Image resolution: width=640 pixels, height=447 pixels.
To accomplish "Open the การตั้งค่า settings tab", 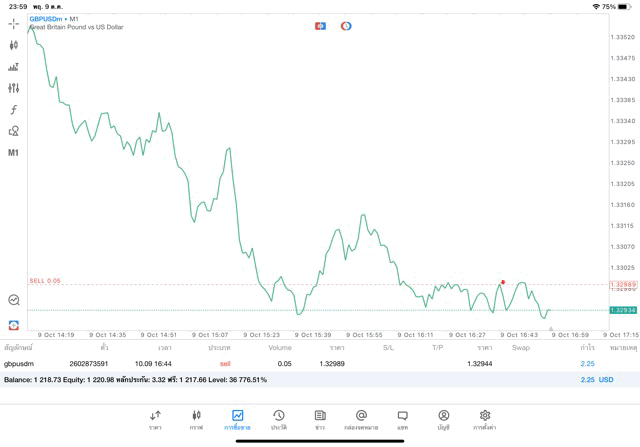I will click(485, 419).
